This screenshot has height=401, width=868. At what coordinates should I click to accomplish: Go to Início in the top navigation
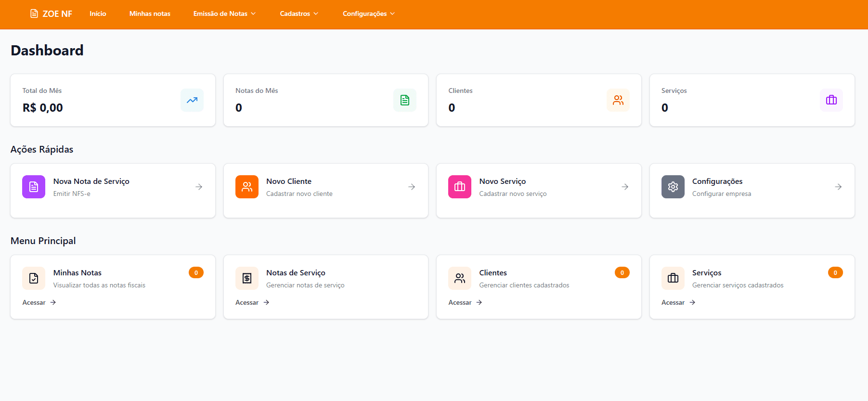pos(98,13)
